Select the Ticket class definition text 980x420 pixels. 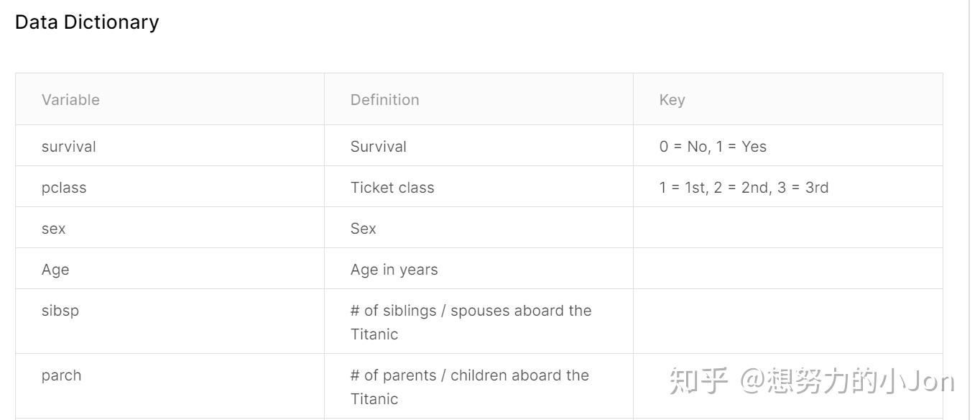point(392,188)
